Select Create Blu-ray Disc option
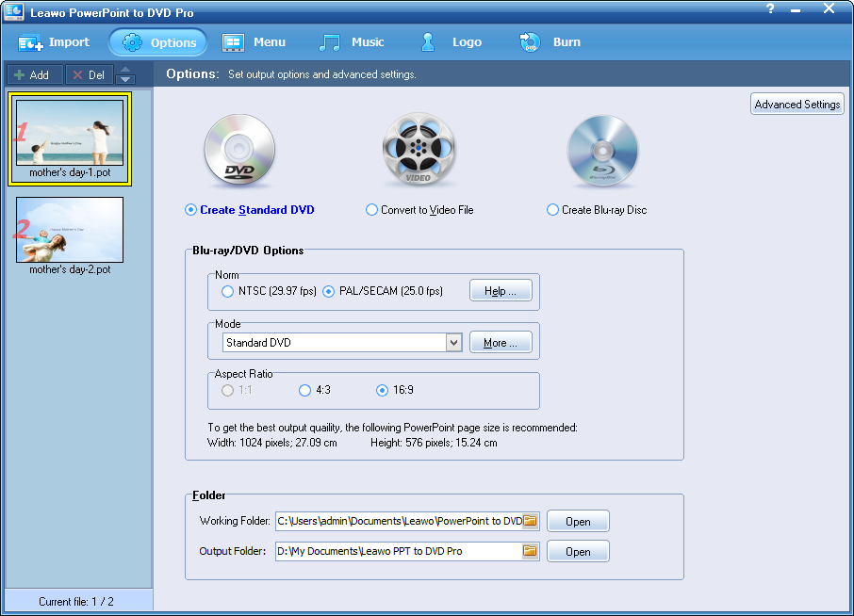 click(597, 210)
